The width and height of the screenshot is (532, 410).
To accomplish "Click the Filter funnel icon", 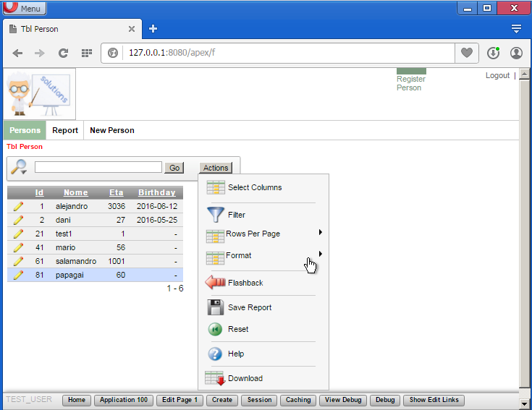I will pos(216,215).
